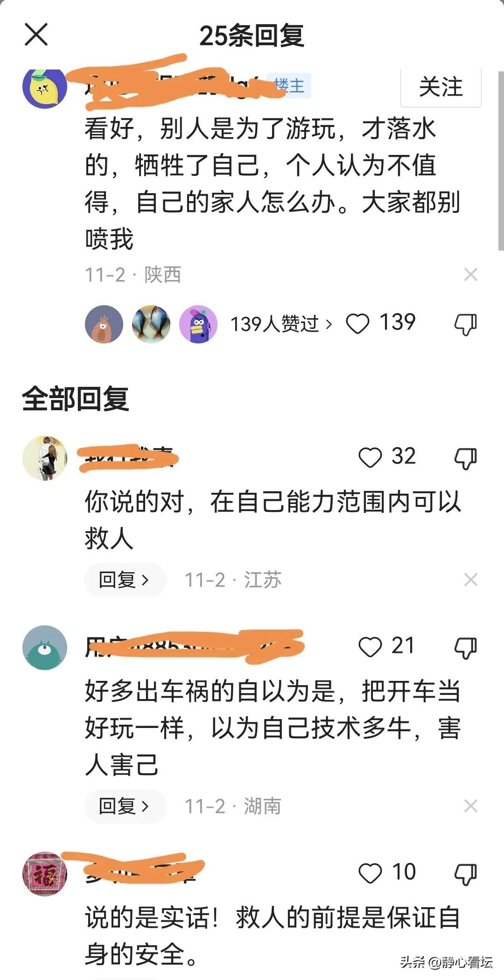
Task: Expand the 139人赞过 likers list
Action: point(281,324)
